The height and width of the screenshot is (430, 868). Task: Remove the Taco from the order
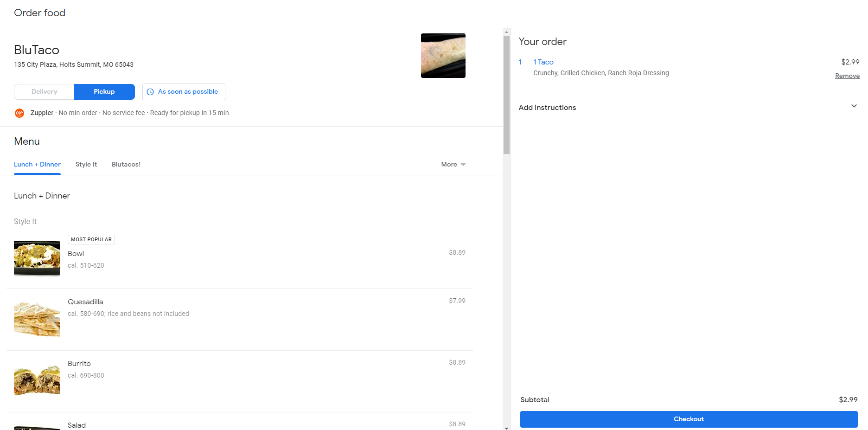[x=847, y=76]
